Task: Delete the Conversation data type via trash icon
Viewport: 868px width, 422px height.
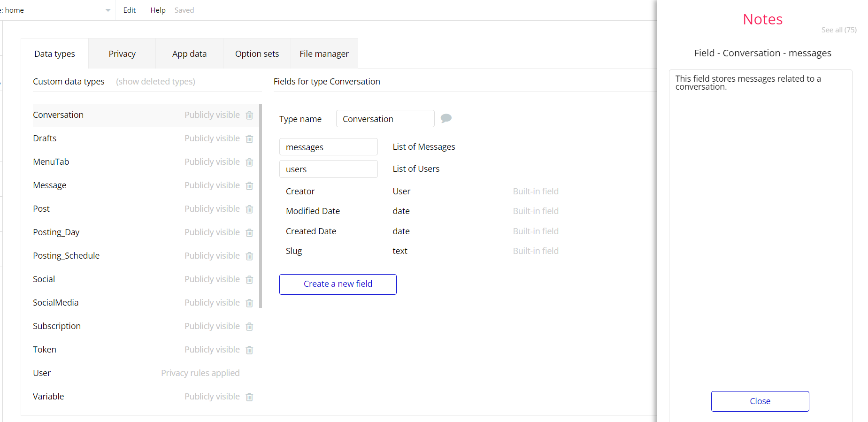Action: 249,115
